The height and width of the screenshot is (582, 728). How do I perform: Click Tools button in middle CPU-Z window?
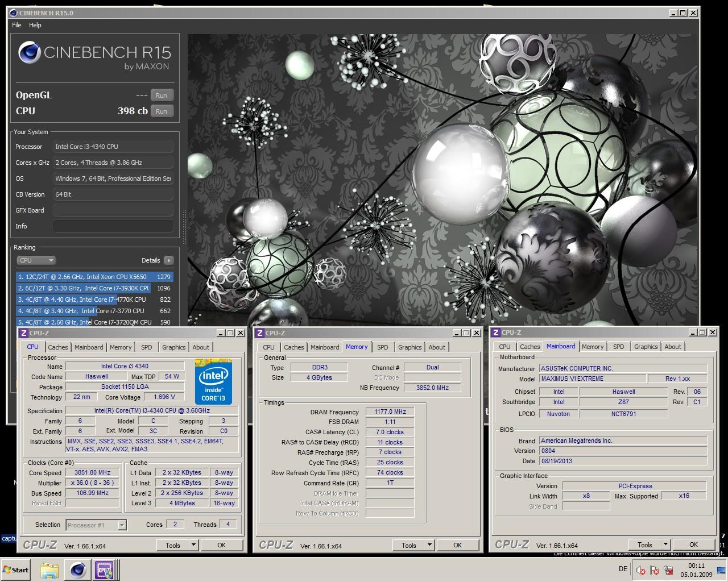coord(409,545)
